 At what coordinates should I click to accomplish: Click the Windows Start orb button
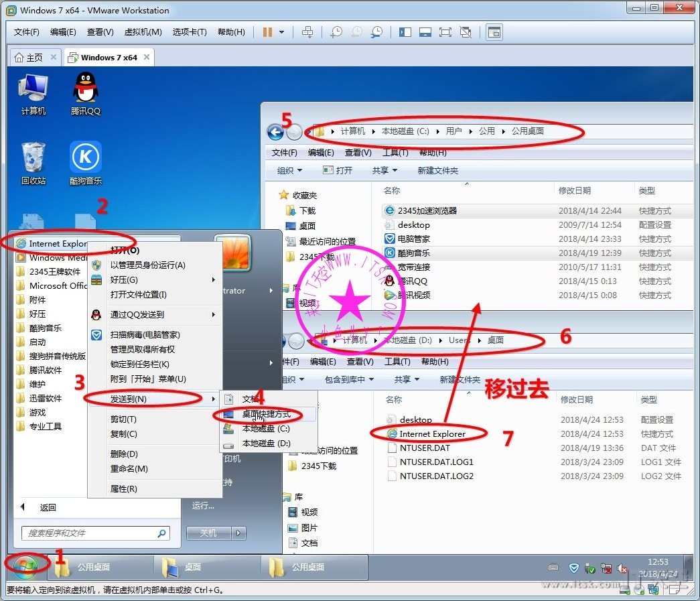point(27,566)
